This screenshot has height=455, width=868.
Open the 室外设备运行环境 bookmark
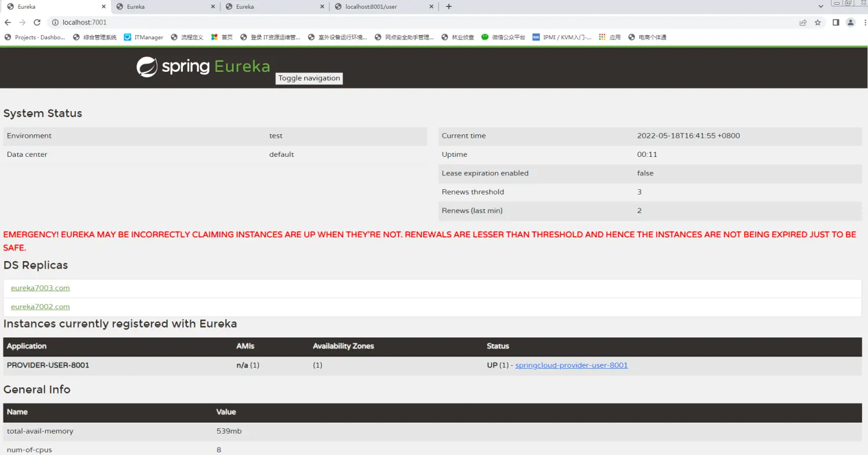pos(337,37)
